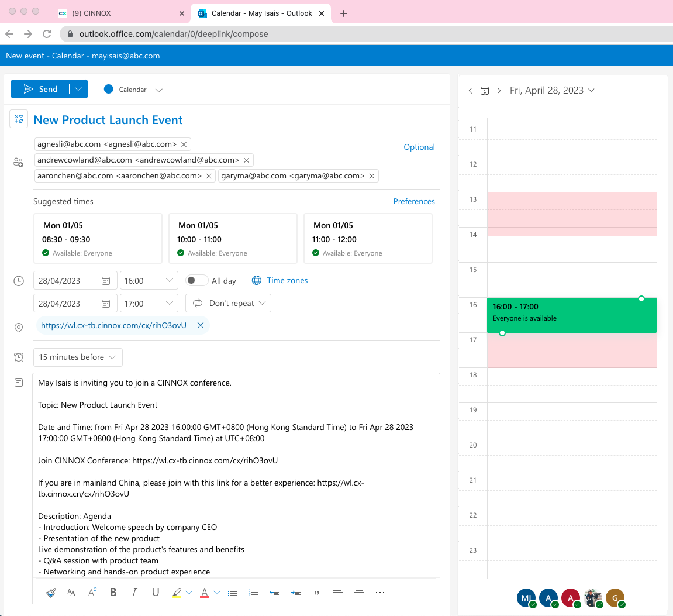Select the 08:30 - 09:30 suggested time
Screen dimensions: 673x616
coord(98,239)
